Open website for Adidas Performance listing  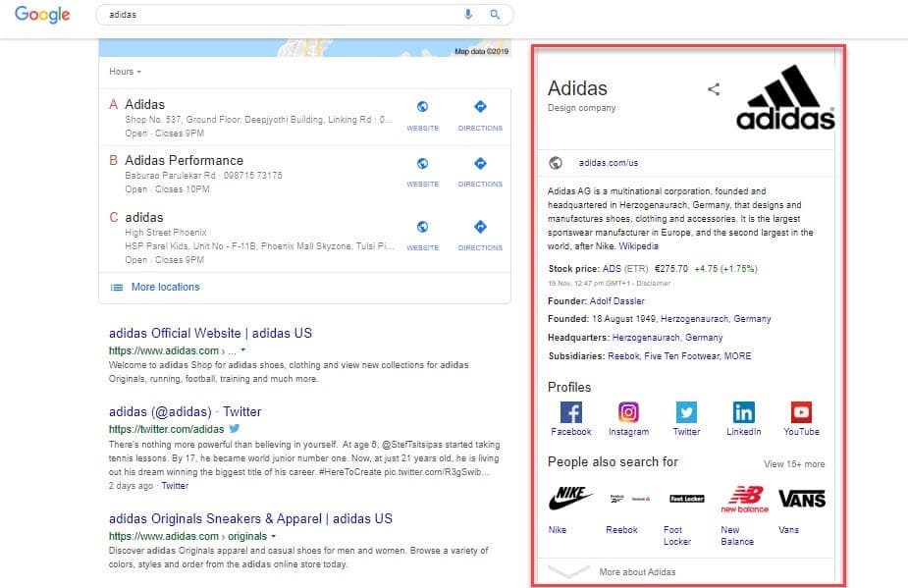(x=423, y=172)
